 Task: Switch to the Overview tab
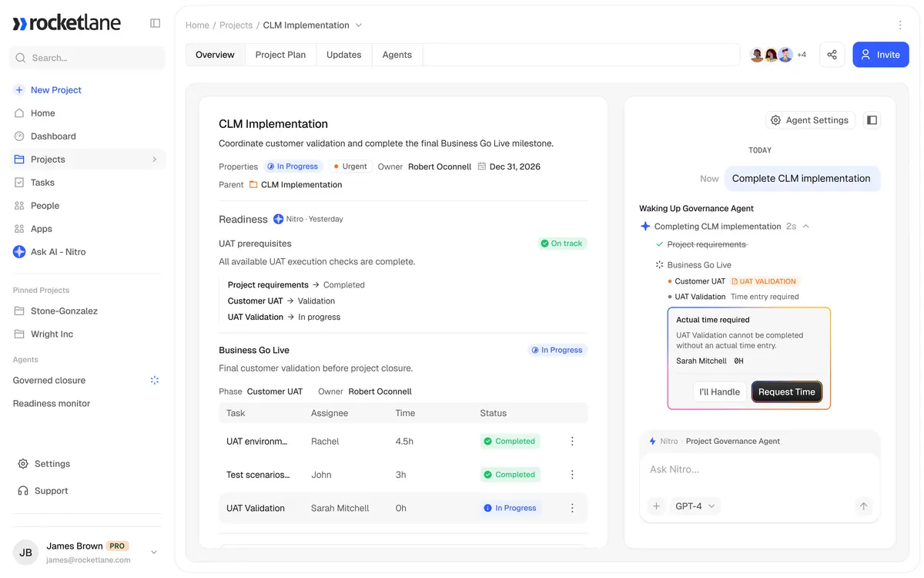point(215,55)
